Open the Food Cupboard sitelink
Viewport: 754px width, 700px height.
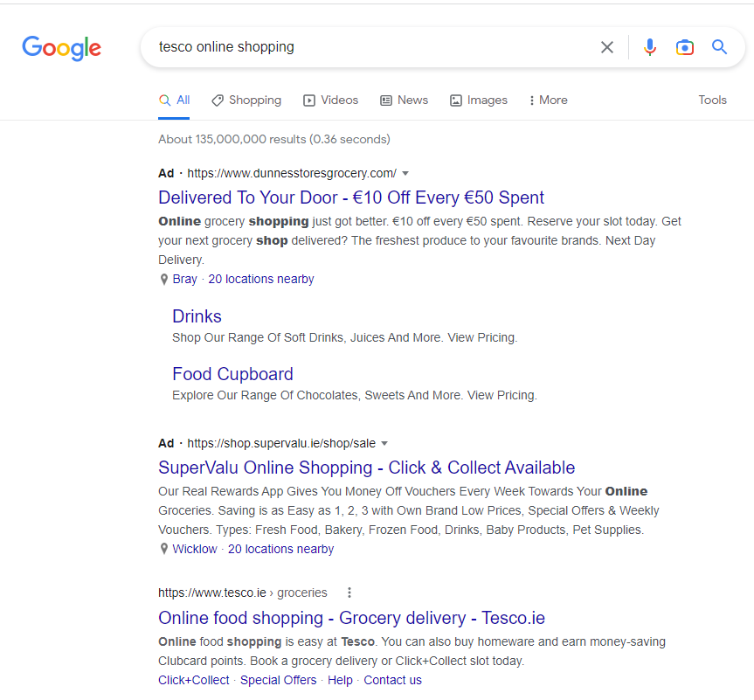coord(232,373)
